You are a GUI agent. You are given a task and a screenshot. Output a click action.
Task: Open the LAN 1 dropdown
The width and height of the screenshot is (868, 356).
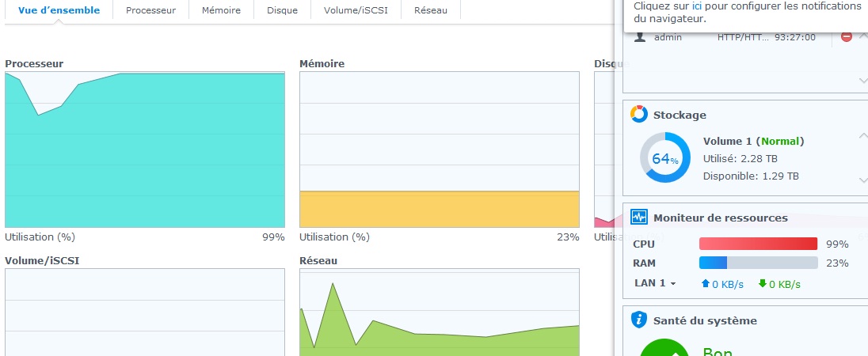click(x=655, y=283)
